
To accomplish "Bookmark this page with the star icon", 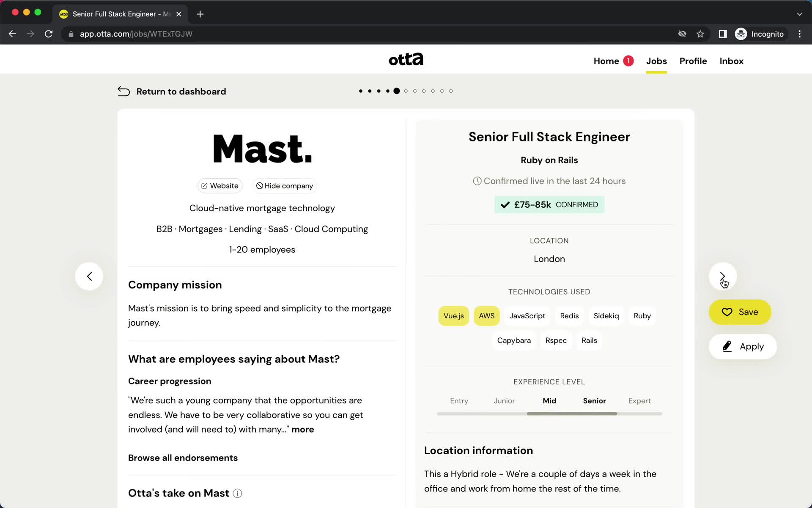I will pos(700,34).
